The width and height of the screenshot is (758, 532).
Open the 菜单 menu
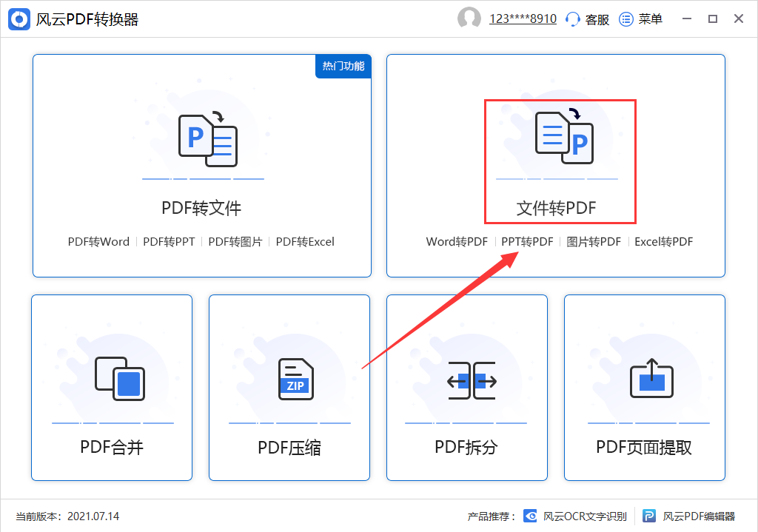tap(650, 19)
